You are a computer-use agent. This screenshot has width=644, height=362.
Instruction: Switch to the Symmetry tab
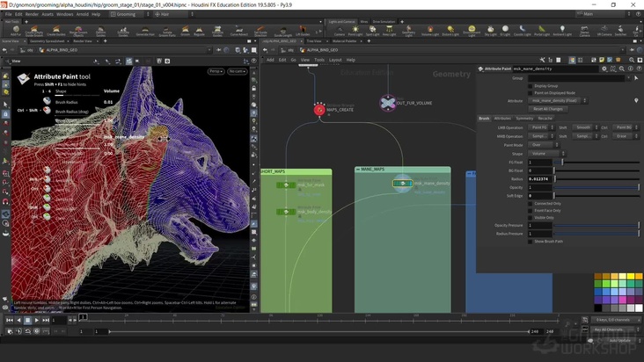pyautogui.click(x=524, y=118)
